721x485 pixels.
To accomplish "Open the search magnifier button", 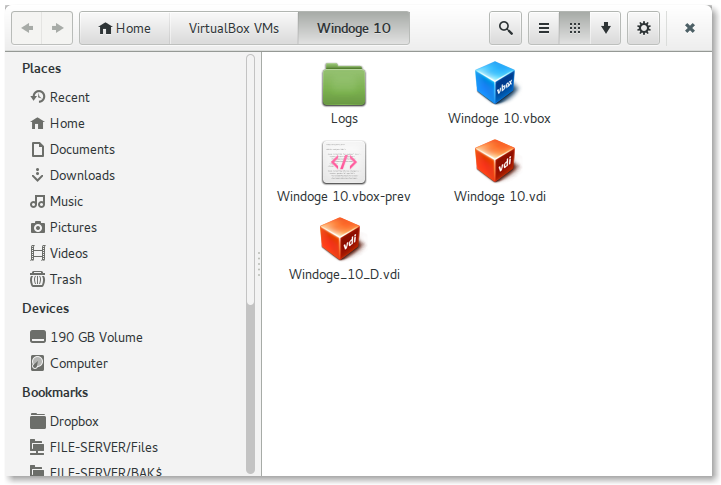I will click(x=505, y=28).
